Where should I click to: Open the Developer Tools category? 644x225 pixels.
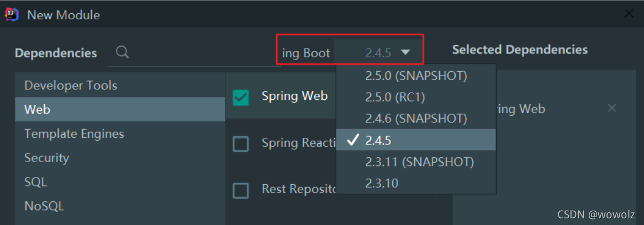71,85
